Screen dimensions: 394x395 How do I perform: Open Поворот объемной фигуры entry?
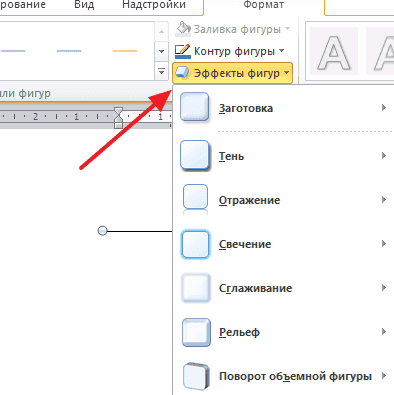click(x=283, y=376)
